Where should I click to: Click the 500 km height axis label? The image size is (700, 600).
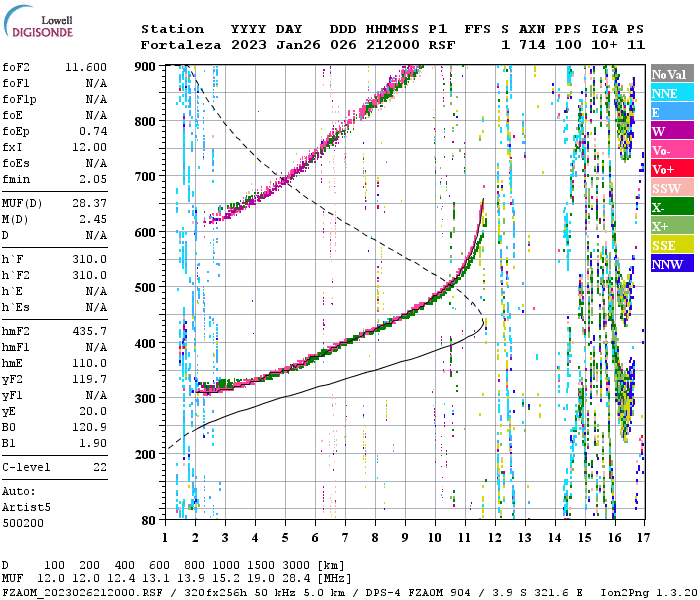145,288
